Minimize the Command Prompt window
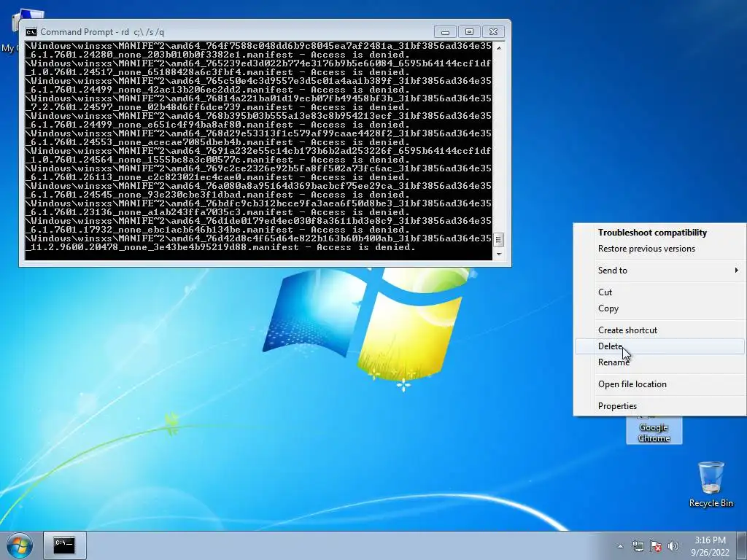747x560 pixels. point(445,32)
